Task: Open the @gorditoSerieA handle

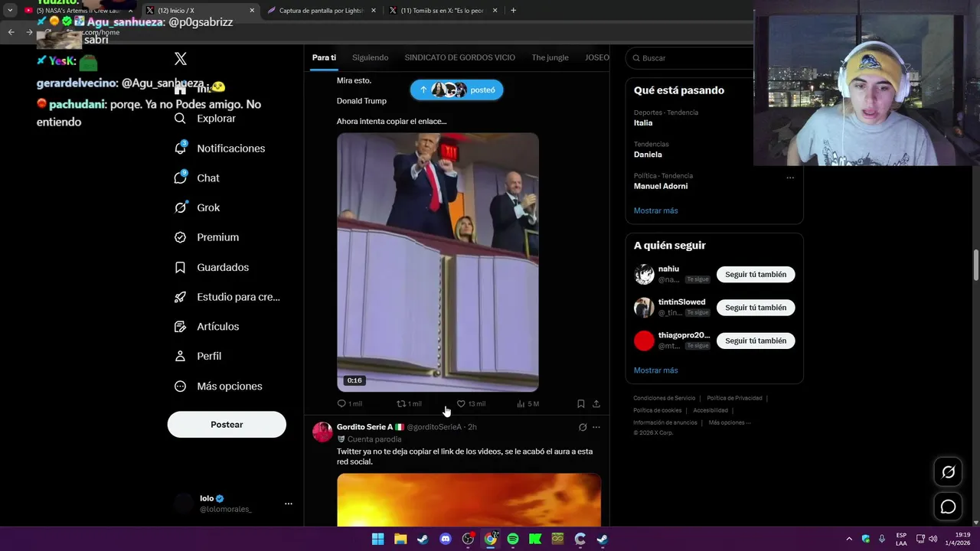Action: (x=434, y=427)
